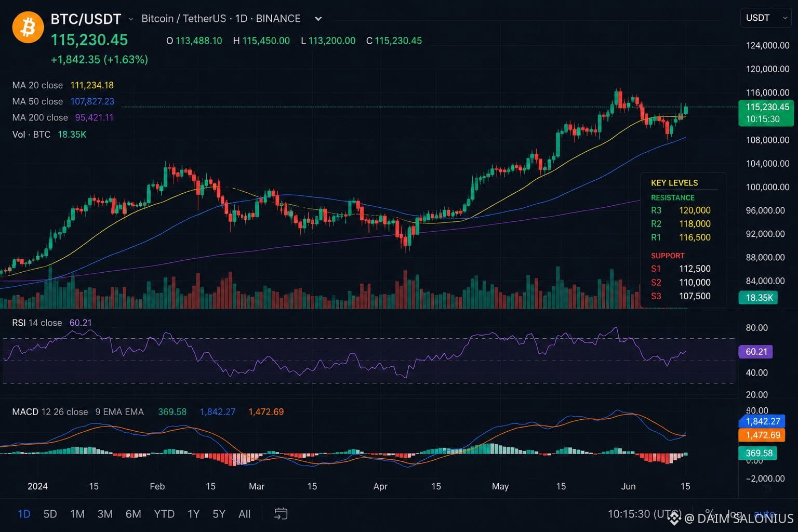Viewport: 798px width, 532px height.
Task: Click the 100,000.00 price axis label
Action: 768,187
